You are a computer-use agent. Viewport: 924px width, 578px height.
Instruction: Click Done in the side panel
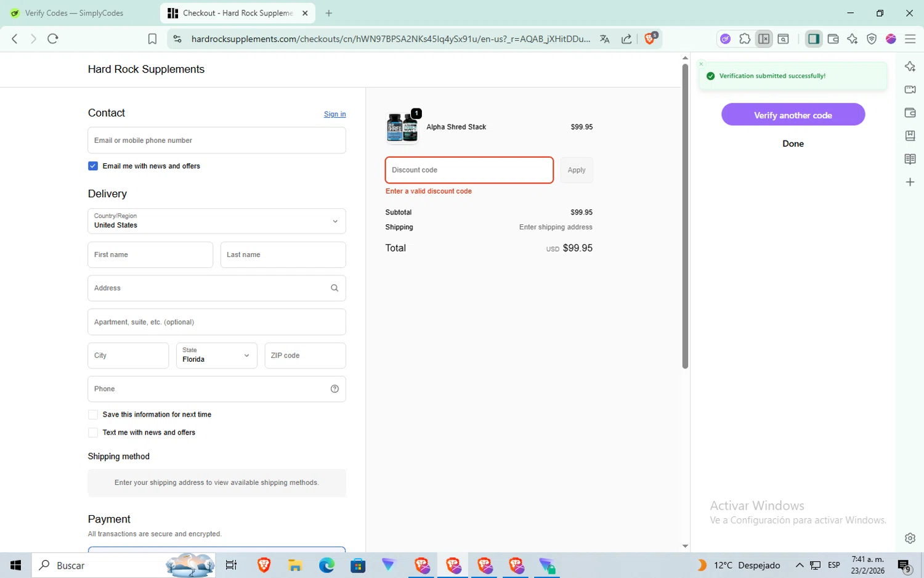tap(793, 144)
